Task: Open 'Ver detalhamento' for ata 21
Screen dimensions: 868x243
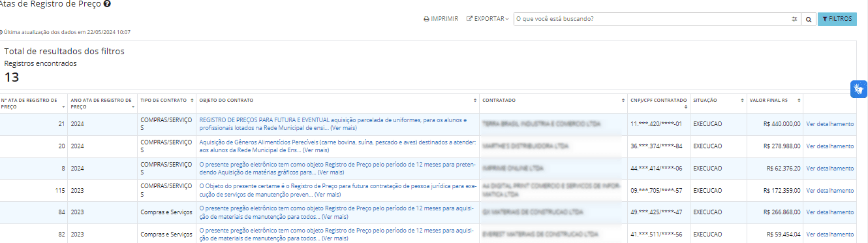Action: pos(830,123)
